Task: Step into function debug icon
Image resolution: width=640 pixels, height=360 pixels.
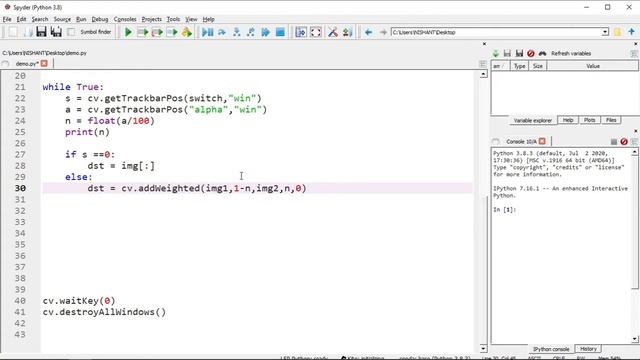Action: [x=237, y=32]
